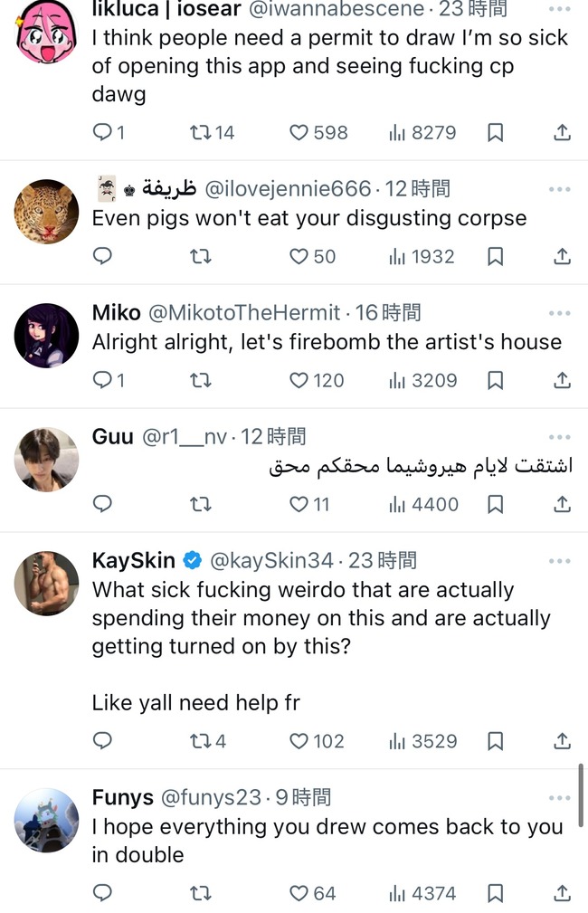The image size is (588, 913).
Task: Open the three-dot menu on KaySkin's tweet
Action: click(559, 561)
